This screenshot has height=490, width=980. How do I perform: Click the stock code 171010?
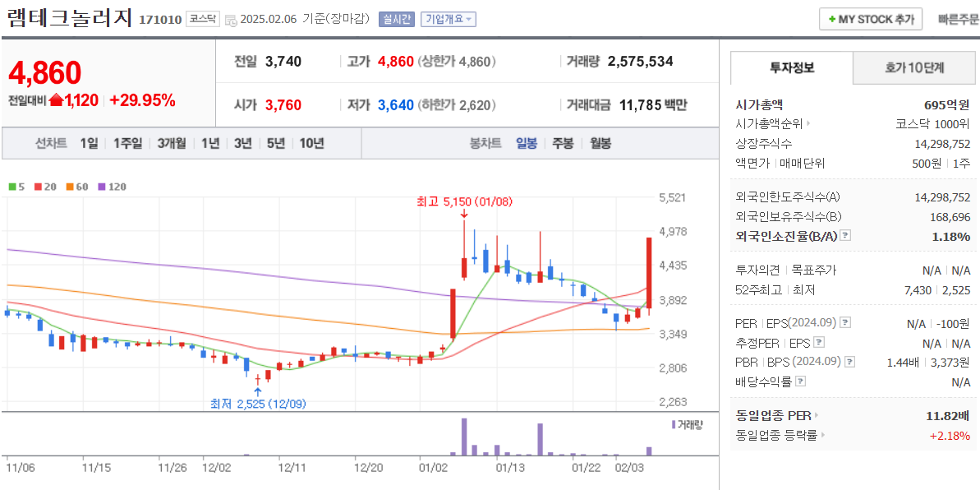tap(160, 20)
